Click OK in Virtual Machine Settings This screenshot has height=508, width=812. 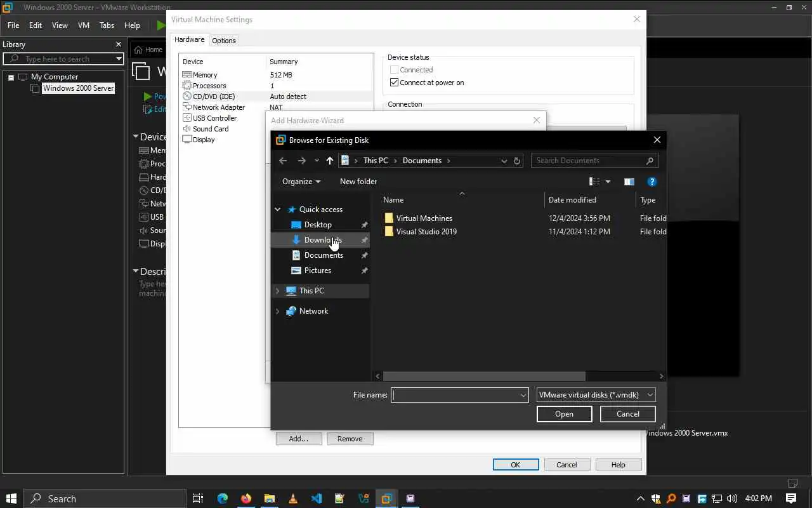(516, 465)
